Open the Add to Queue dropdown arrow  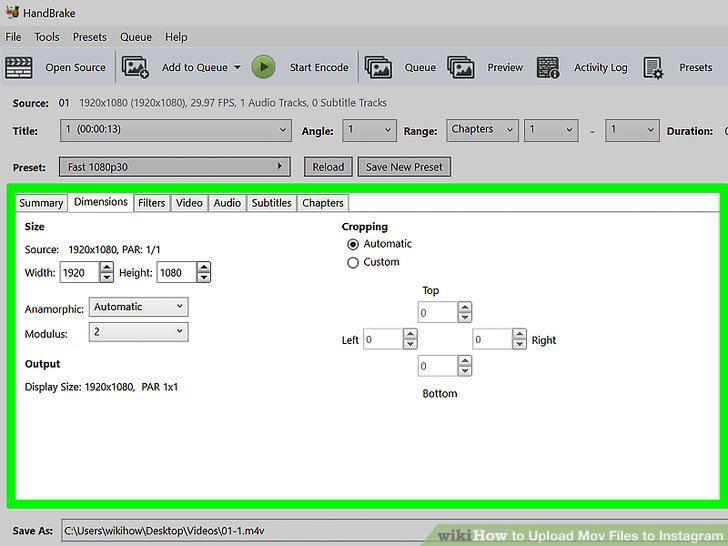237,67
